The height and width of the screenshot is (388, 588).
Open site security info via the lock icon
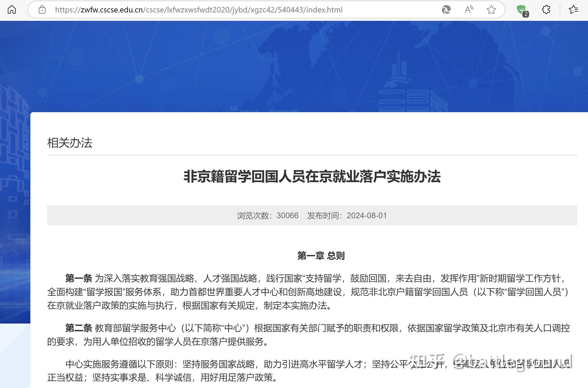pyautogui.click(x=42, y=10)
